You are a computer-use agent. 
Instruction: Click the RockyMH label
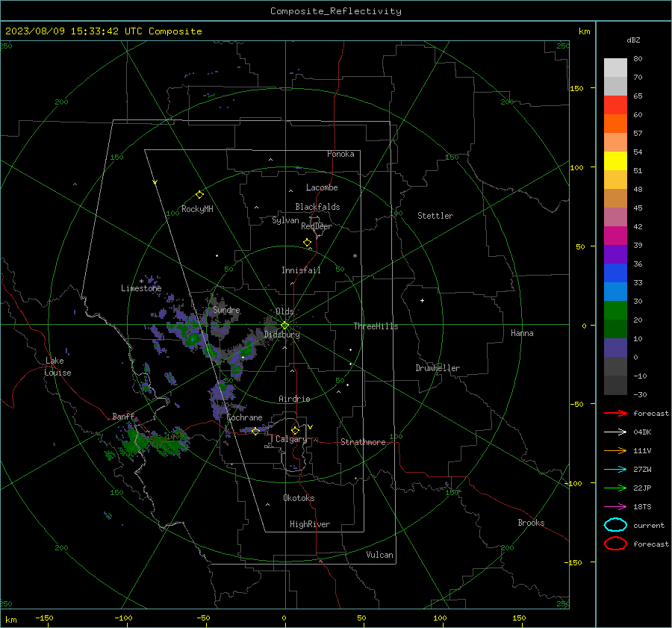197,209
